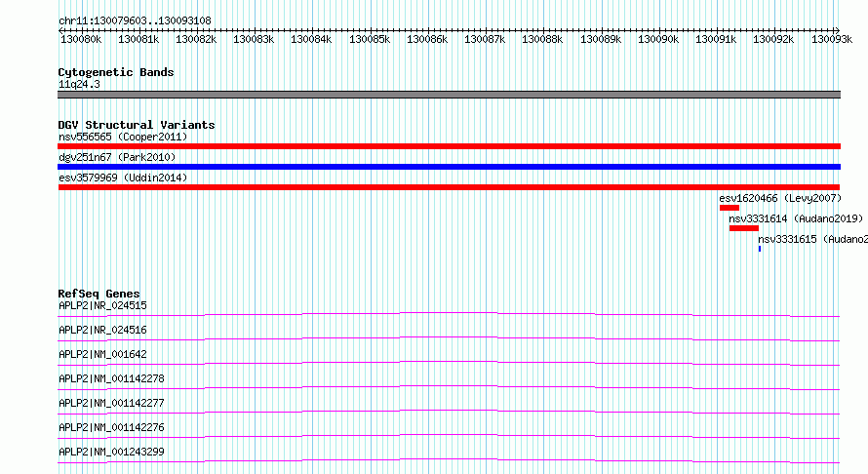Click the 130090k ruler tick label
The width and height of the screenshot is (868, 474).
tap(658, 39)
